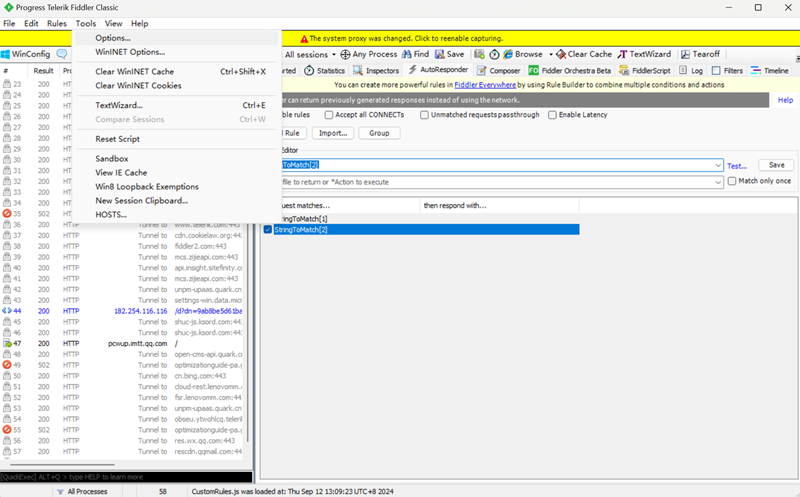Open HOSTS... from Tools menu
The width and height of the screenshot is (800, 497).
(x=177, y=215)
